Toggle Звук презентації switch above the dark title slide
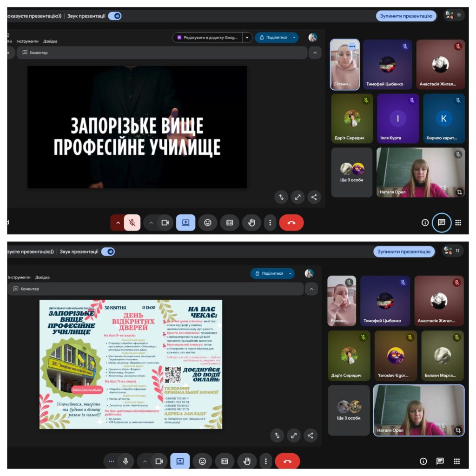 pyautogui.click(x=115, y=16)
